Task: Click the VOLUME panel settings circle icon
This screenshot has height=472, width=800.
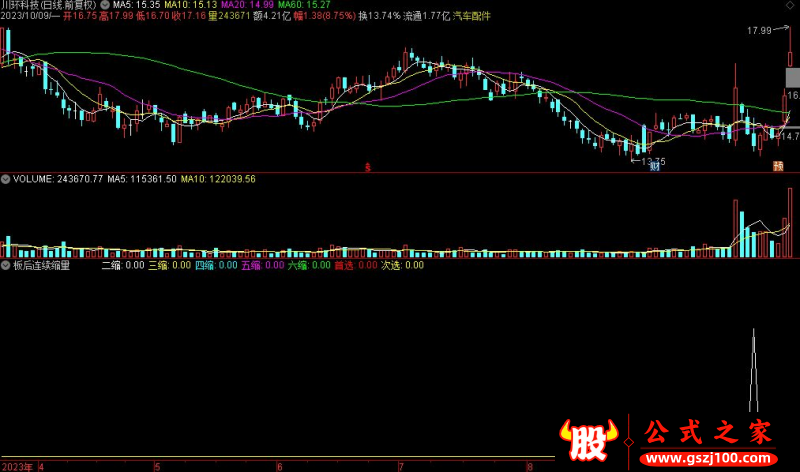Action: [x=6, y=179]
